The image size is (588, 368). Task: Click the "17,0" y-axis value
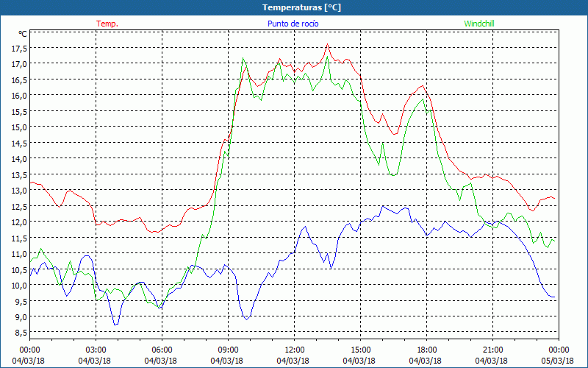coord(19,64)
